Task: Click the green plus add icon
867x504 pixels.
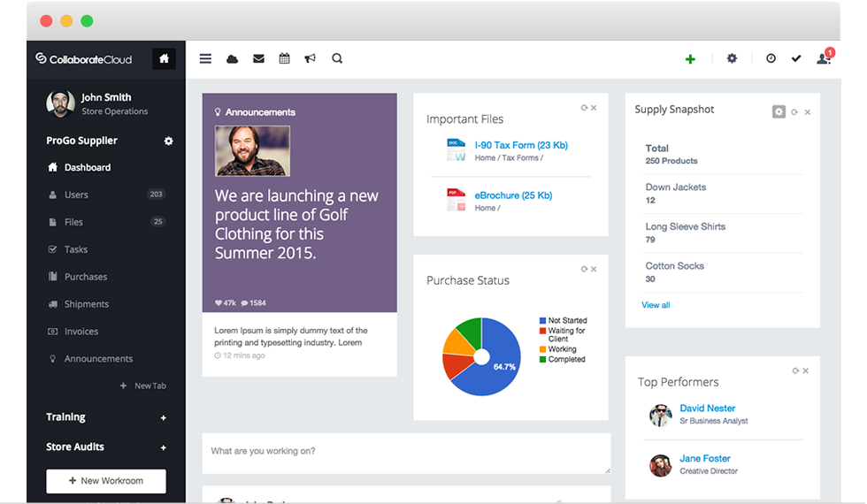Action: click(690, 59)
